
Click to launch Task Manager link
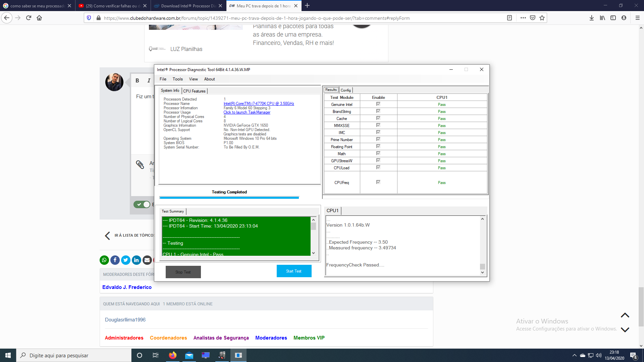pyautogui.click(x=247, y=112)
